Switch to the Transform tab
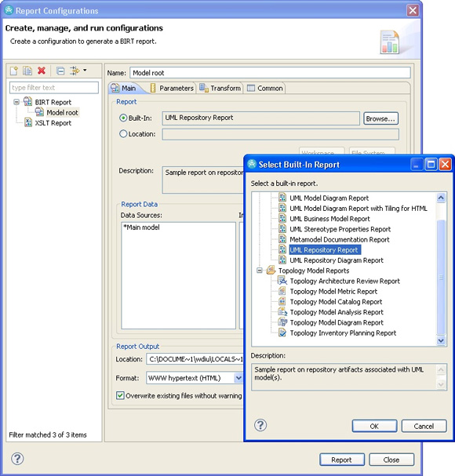455x476 pixels. pos(220,88)
